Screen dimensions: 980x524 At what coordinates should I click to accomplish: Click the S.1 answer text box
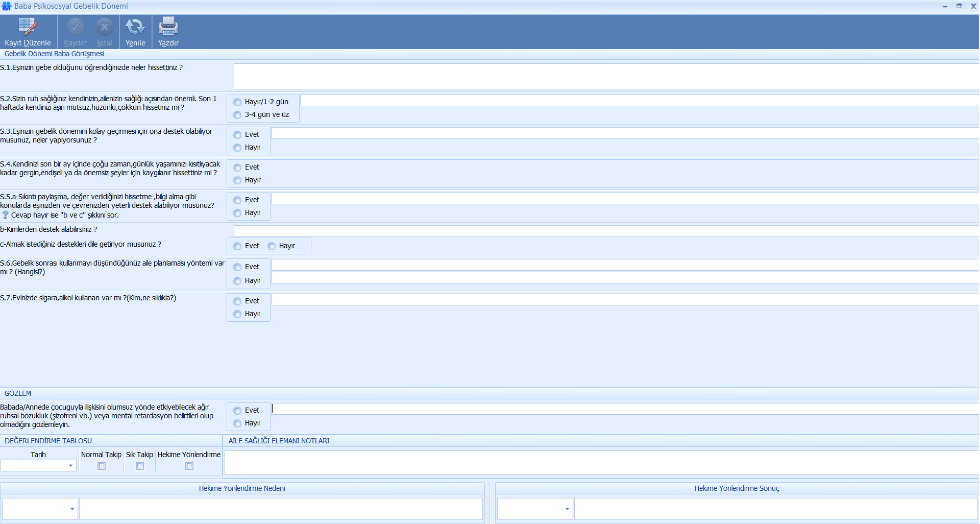pos(605,76)
